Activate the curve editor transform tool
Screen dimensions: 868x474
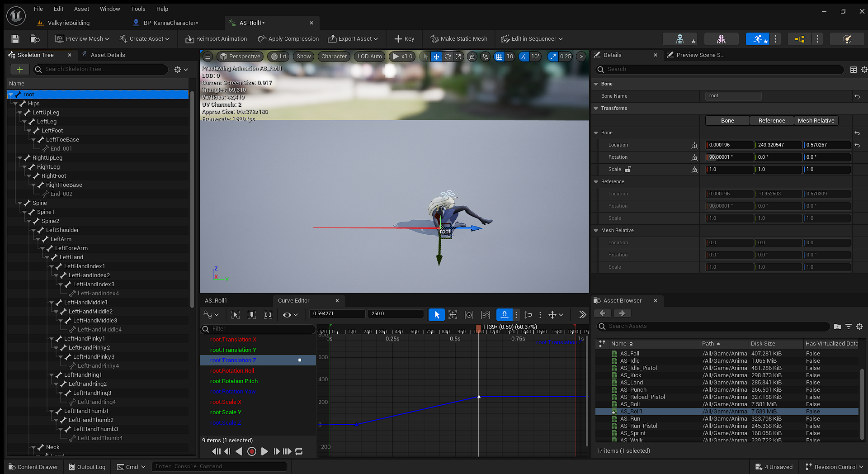(x=453, y=315)
